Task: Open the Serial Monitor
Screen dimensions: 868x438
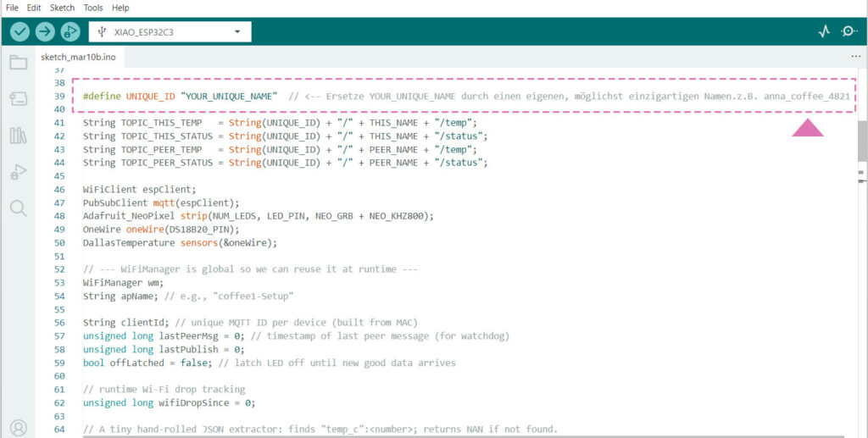Action: click(x=849, y=32)
